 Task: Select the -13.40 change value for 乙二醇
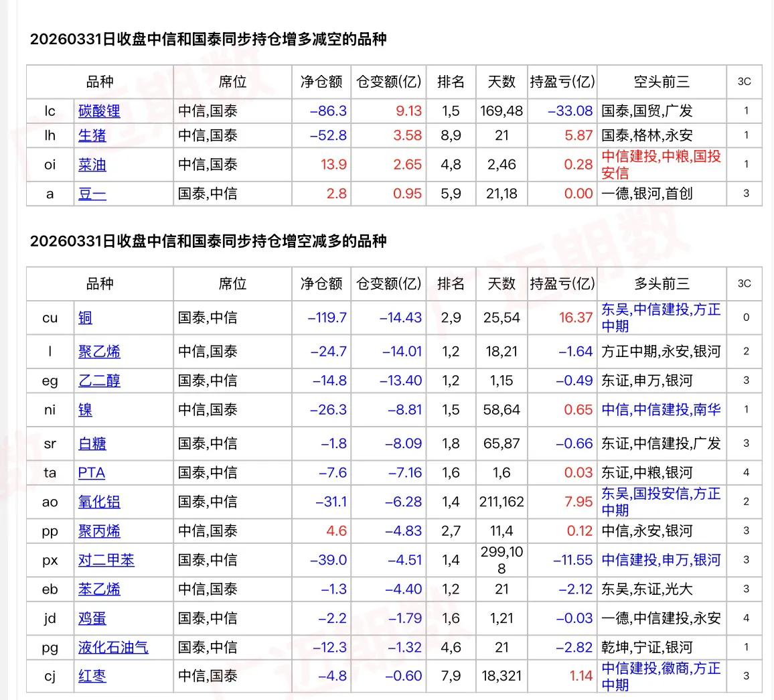401,381
